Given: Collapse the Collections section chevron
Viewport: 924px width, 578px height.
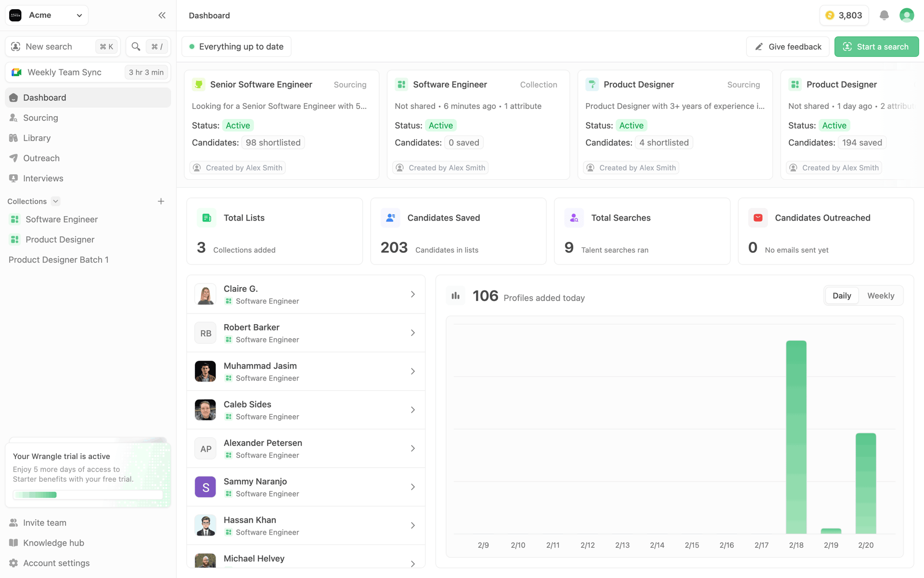Looking at the screenshot, I should click(55, 201).
